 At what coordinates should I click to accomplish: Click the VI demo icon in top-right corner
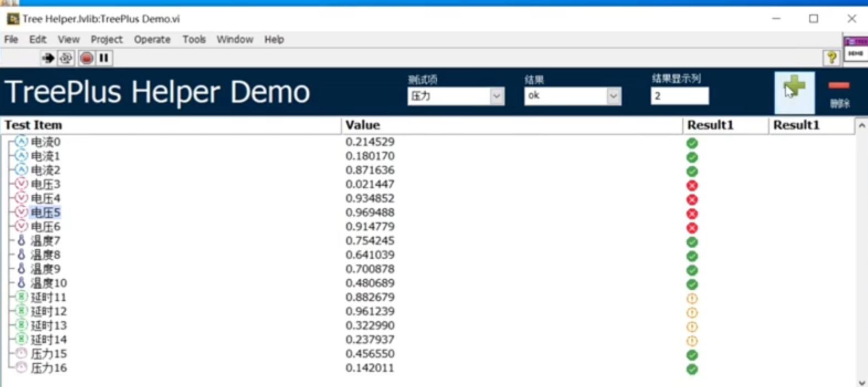pos(855,48)
